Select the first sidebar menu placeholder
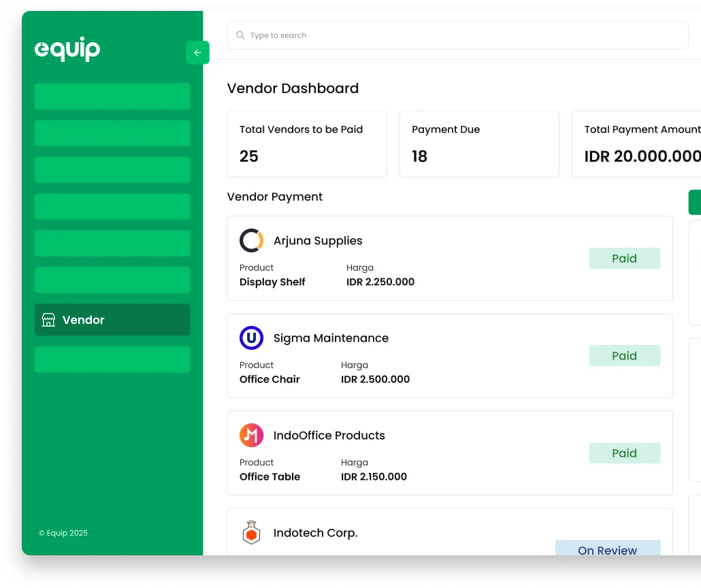Image resolution: width=701 pixels, height=588 pixels. point(112,97)
